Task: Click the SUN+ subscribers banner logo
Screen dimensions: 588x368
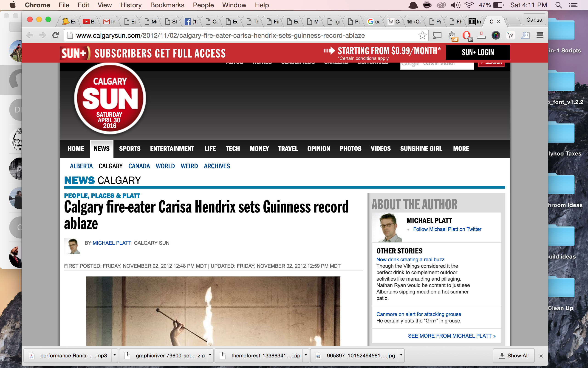Action: tap(75, 53)
